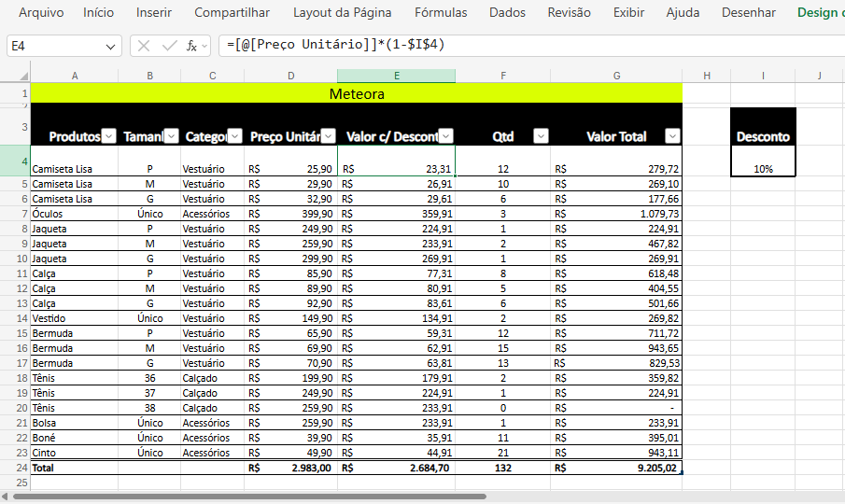The image size is (845, 504).
Task: Select the total 2.983,00 cell
Action: [291, 468]
